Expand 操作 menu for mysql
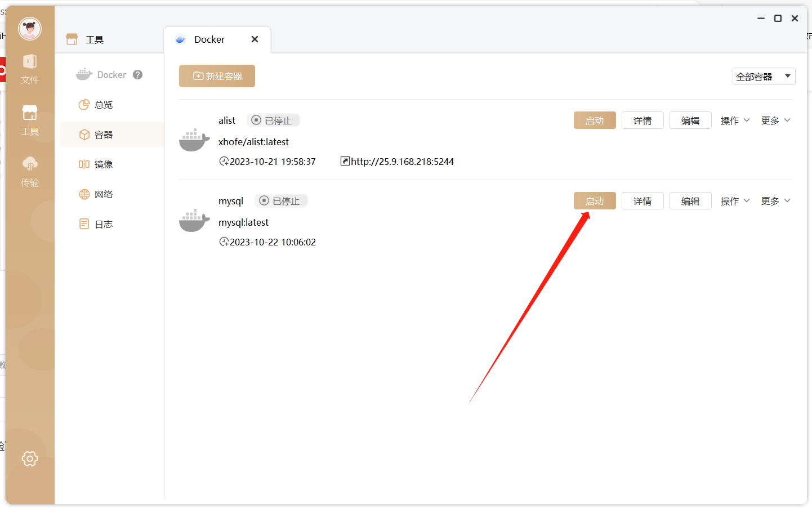Screen dimensions: 812x510 click(735, 201)
